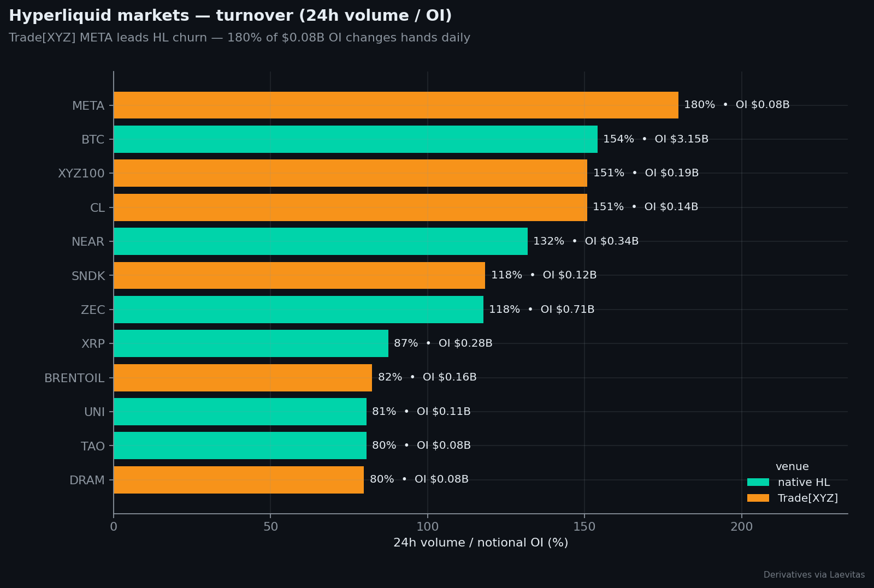Click the 'Trade[XYZ]' legend label
The width and height of the screenshot is (874, 588).
(808, 498)
